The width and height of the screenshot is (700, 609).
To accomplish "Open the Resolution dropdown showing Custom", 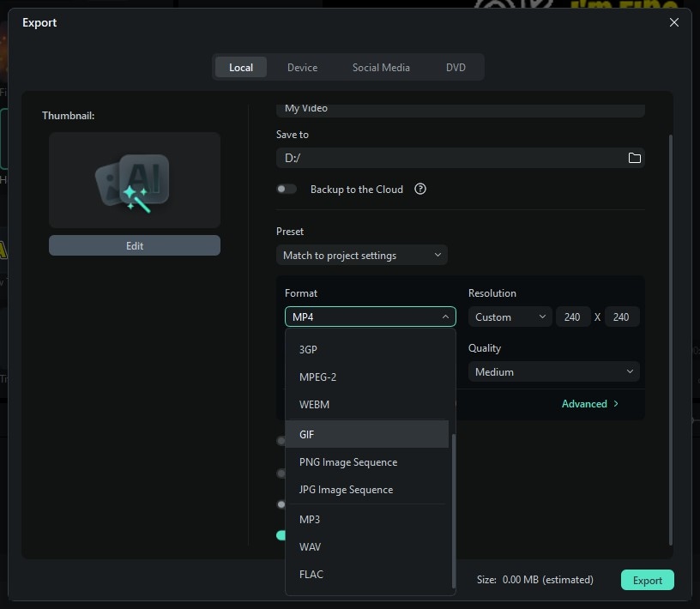I will (509, 317).
